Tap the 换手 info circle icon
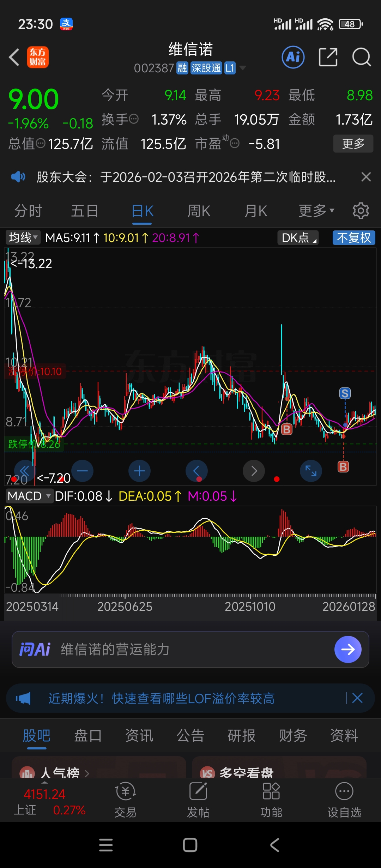381x868 pixels. tap(134, 119)
